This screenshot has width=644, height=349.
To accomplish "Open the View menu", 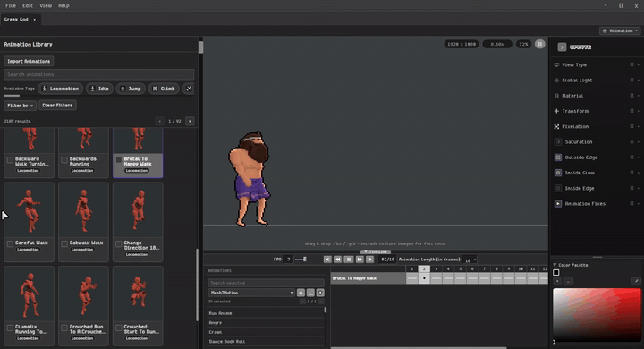I will coord(46,5).
